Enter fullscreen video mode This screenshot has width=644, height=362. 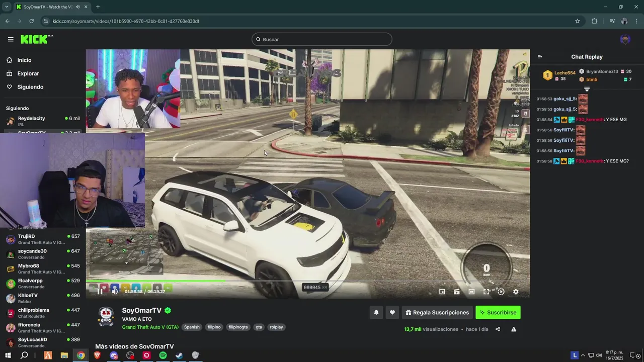[x=486, y=292]
